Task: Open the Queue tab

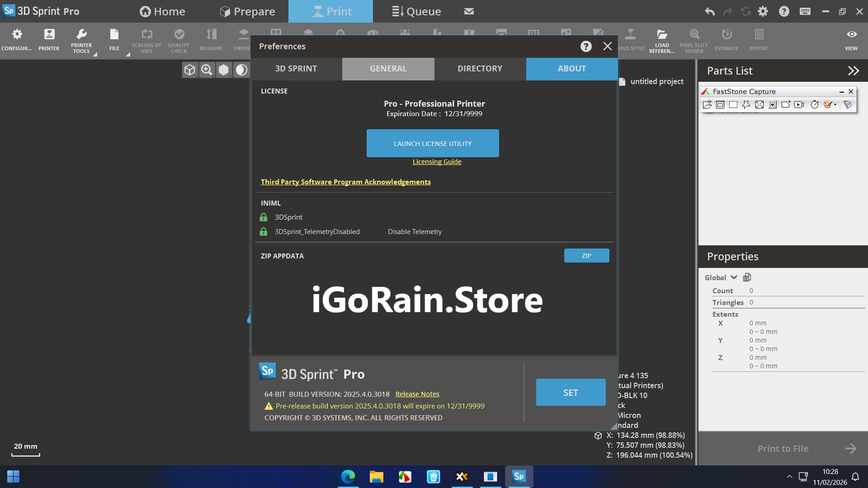Action: point(416,11)
